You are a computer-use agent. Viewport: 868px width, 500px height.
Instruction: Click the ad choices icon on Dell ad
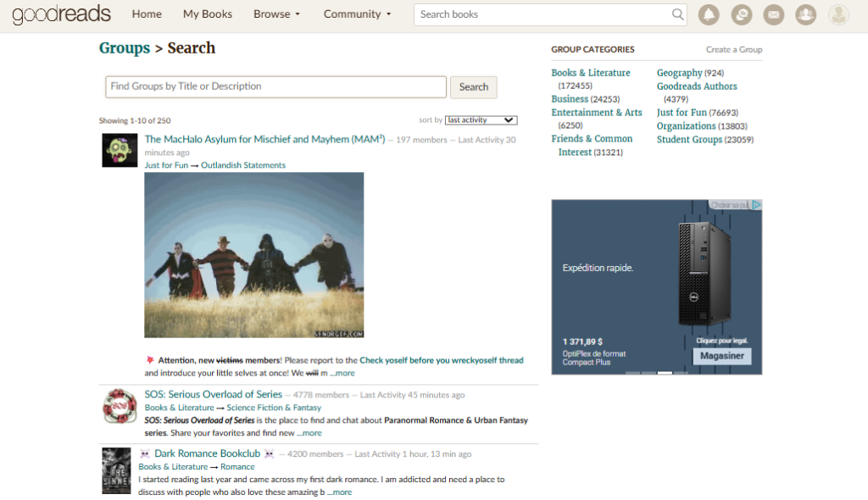pyautogui.click(x=757, y=205)
